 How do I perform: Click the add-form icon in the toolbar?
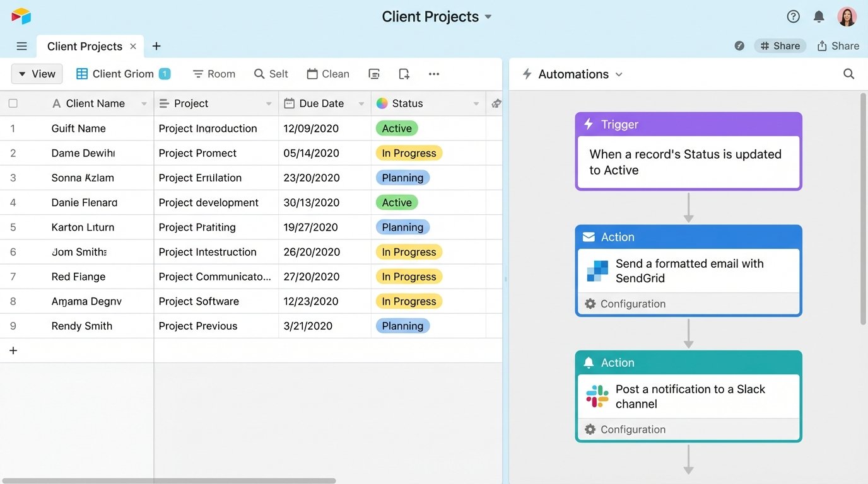coord(404,74)
